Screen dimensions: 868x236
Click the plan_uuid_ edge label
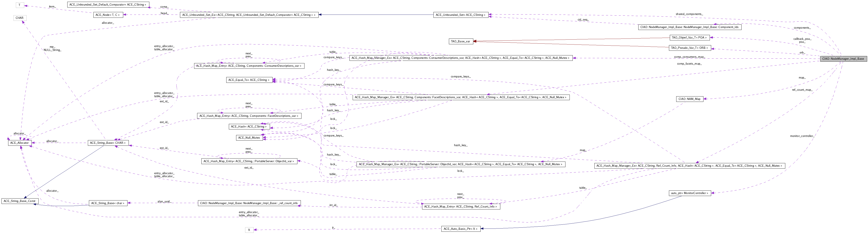164,202
